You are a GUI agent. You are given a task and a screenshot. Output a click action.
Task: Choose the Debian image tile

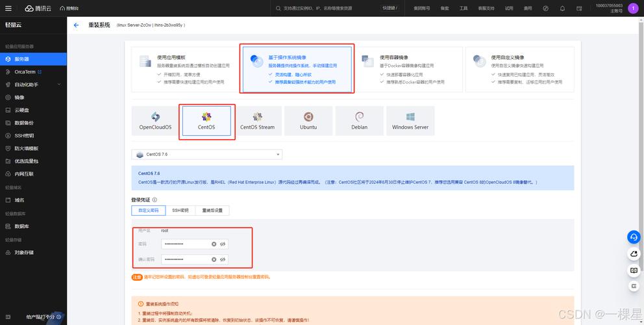tap(360, 121)
